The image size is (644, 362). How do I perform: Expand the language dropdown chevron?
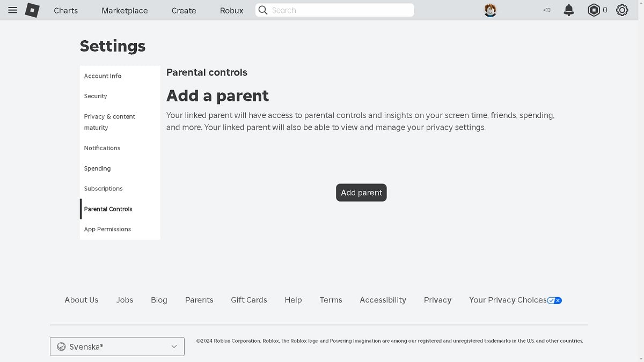coord(174,346)
